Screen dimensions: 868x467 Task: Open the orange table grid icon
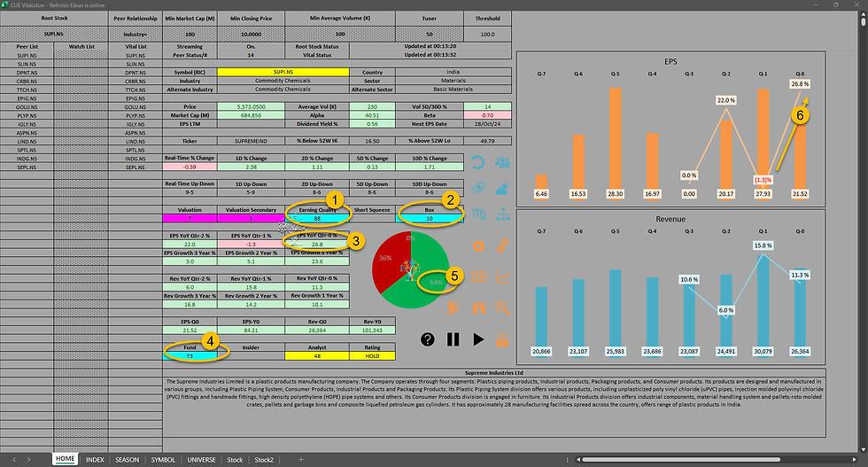tap(478, 277)
